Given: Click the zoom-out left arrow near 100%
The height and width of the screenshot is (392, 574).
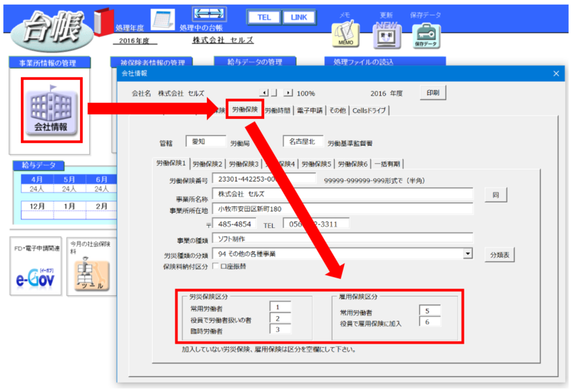Looking at the screenshot, I should [x=263, y=93].
